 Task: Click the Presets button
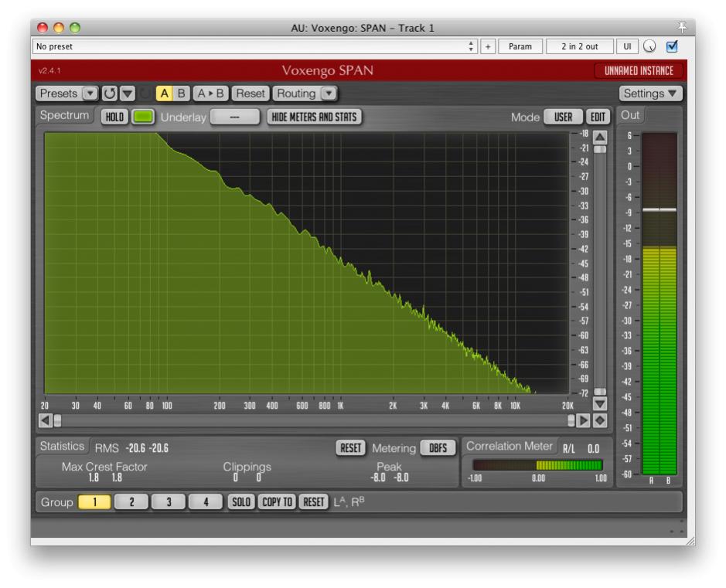[x=59, y=93]
